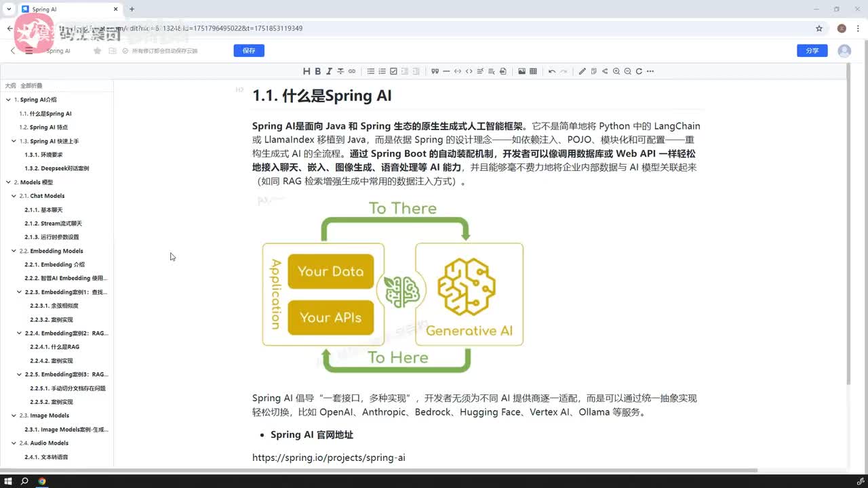
Task: Collapse the '1.3. Spring AI 快速上手' node
Action: pyautogui.click(x=14, y=141)
